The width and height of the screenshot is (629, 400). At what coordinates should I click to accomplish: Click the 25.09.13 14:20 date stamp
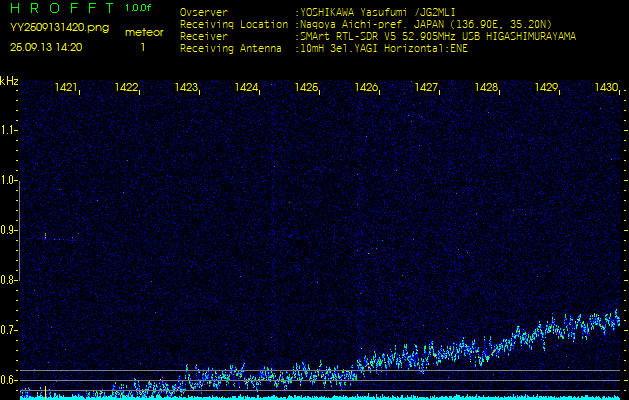tap(46, 46)
